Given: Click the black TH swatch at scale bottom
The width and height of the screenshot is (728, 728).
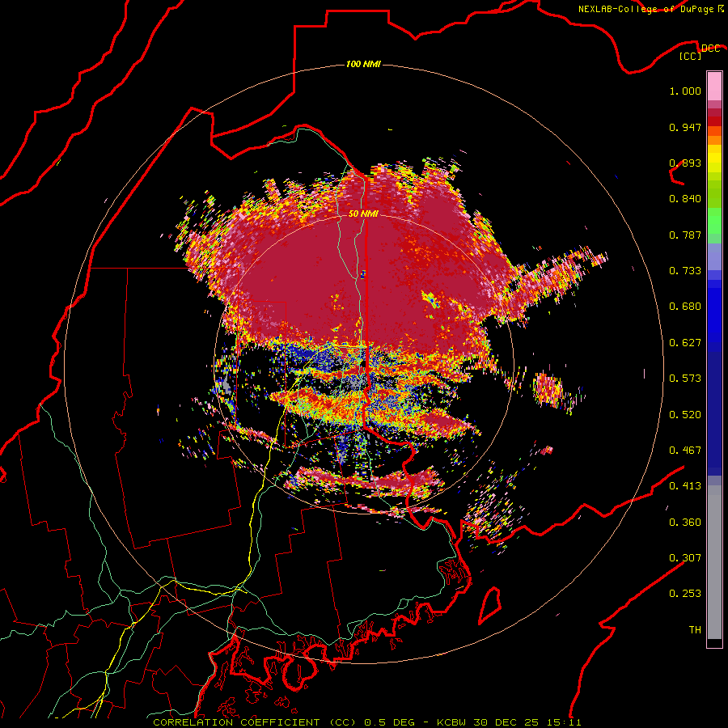Looking at the screenshot, I should pyautogui.click(x=714, y=642).
